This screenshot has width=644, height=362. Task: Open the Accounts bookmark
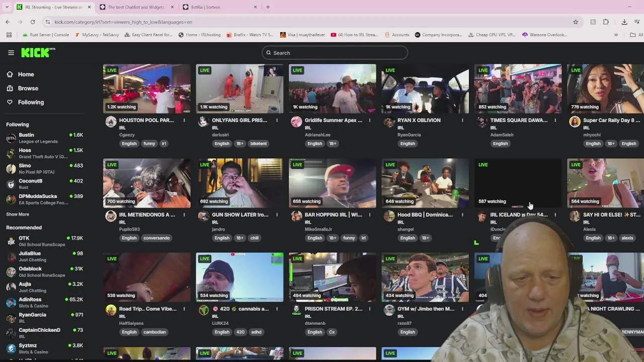tap(396, 35)
